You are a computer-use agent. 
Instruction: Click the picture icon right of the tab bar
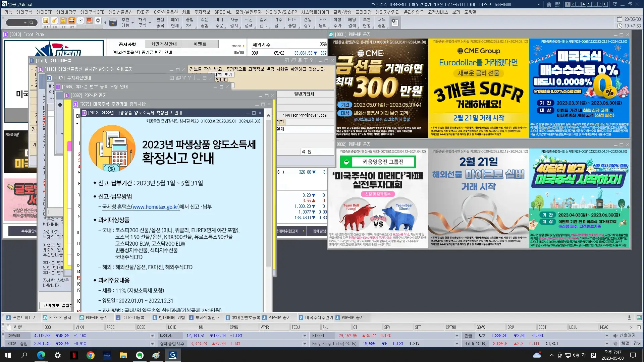point(639,317)
